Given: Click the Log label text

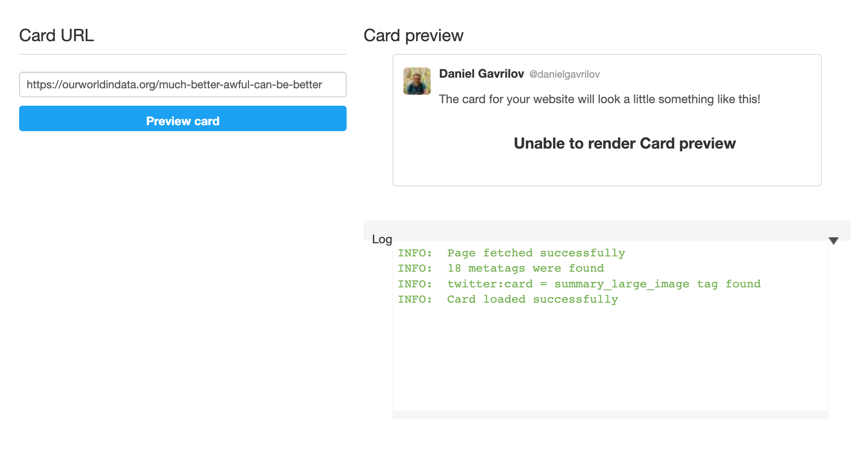Looking at the screenshot, I should point(381,239).
